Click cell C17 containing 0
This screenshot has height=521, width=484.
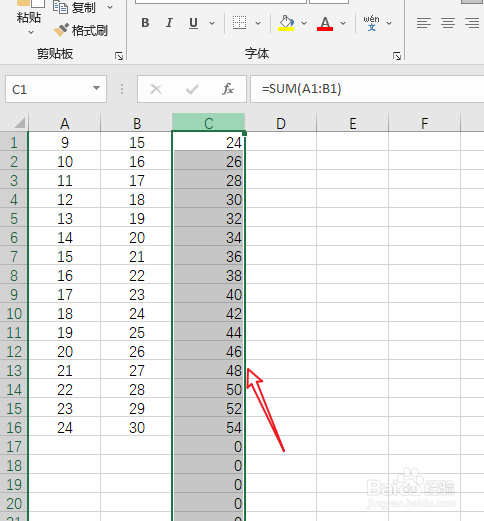pyautogui.click(x=209, y=446)
